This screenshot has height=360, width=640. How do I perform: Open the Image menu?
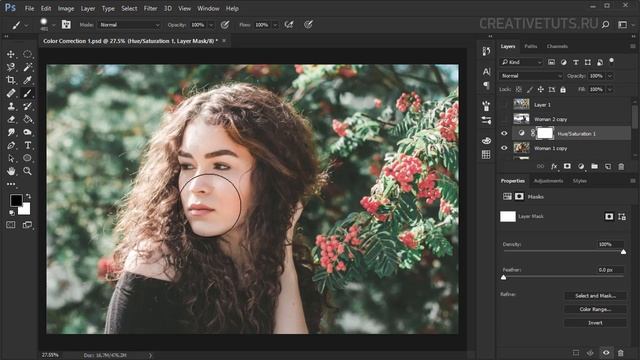[x=66, y=8]
